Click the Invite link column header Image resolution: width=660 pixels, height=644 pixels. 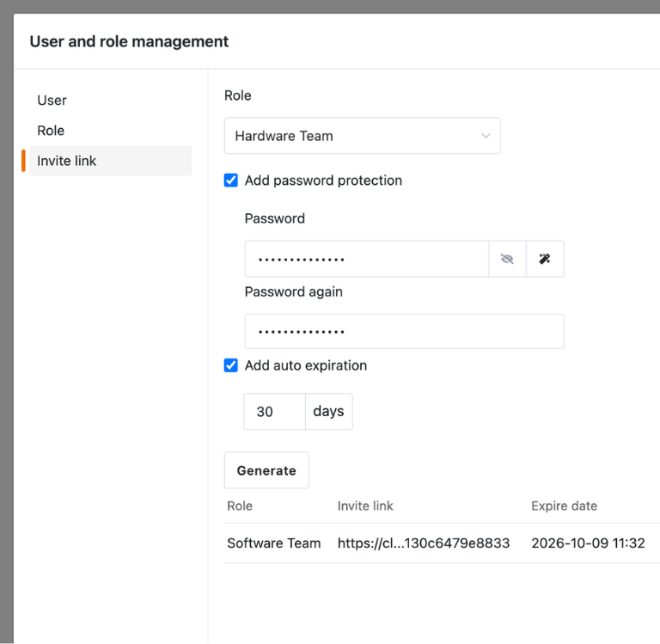point(365,506)
